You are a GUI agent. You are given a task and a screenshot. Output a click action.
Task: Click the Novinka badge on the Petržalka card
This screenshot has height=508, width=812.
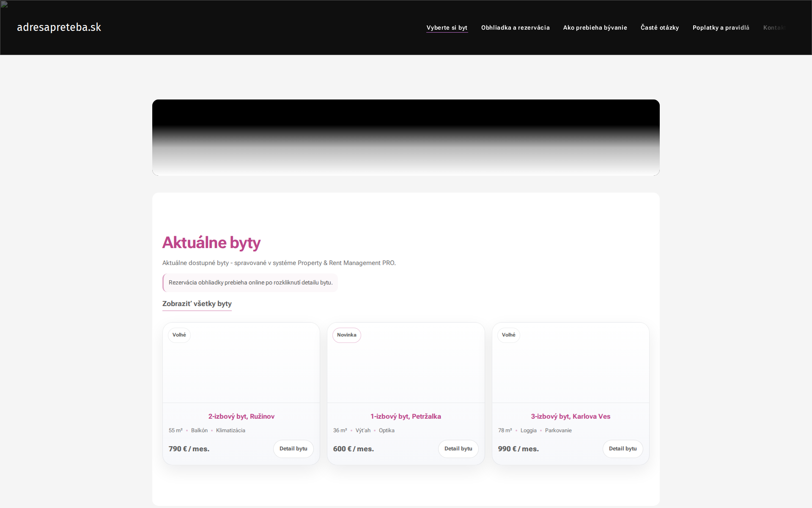pos(347,335)
